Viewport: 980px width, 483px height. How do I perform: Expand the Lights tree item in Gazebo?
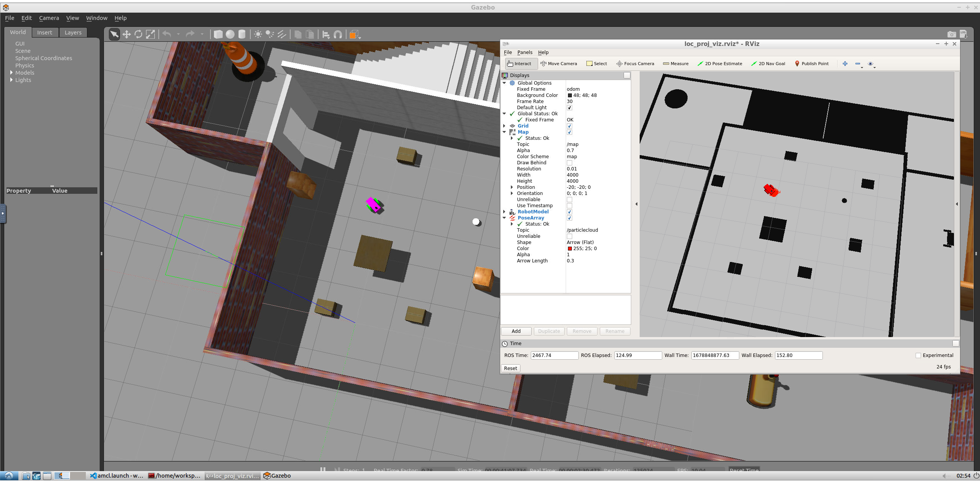tap(11, 80)
